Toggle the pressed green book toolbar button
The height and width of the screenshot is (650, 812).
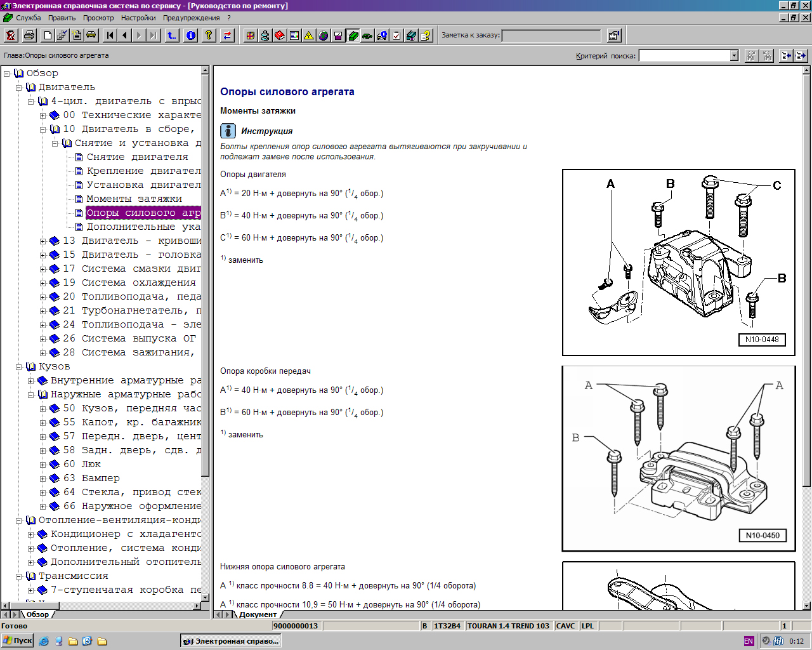353,36
